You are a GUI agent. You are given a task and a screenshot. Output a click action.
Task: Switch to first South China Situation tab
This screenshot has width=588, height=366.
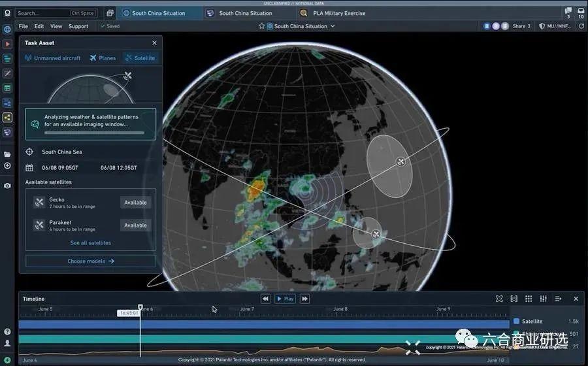point(158,13)
